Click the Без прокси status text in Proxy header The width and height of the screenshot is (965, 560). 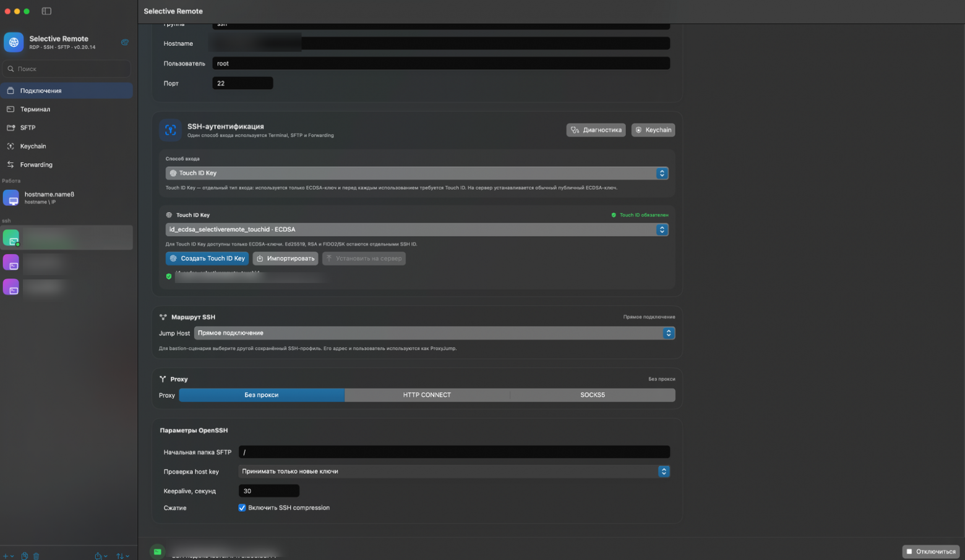[x=661, y=379]
